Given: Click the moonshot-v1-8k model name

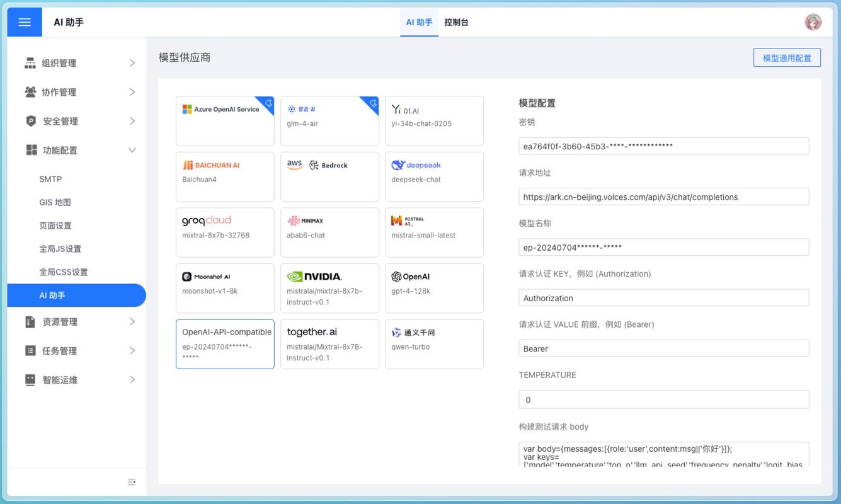Looking at the screenshot, I should click(210, 291).
